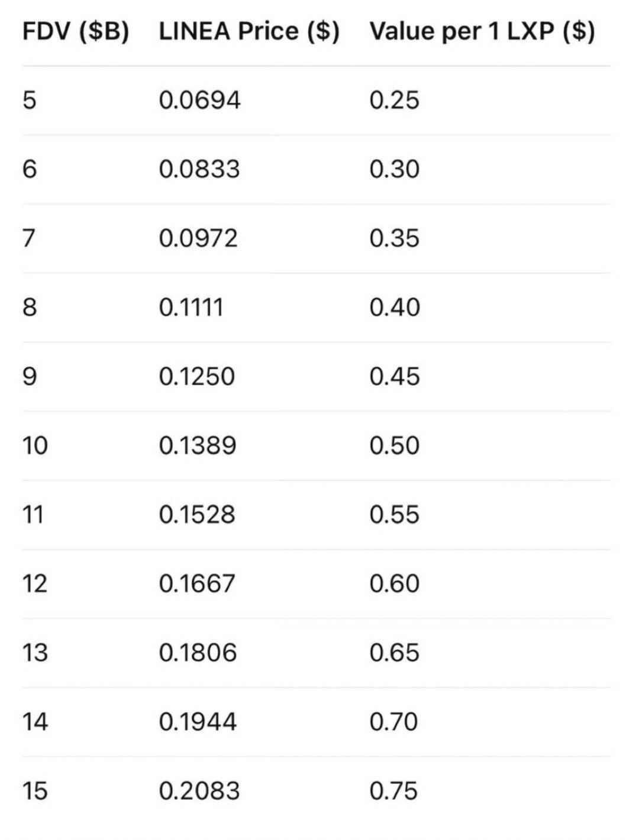The height and width of the screenshot is (840, 639).
Task: Click the 0.55 LXP value cell
Action: tap(394, 515)
